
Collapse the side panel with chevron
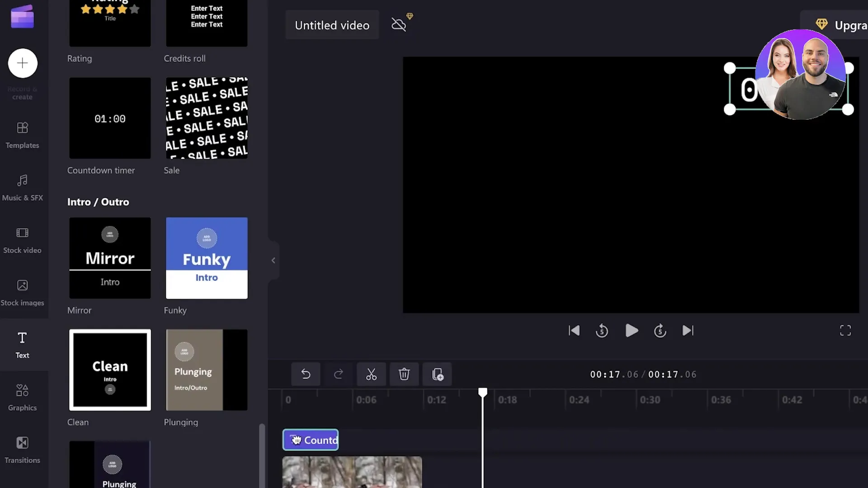click(x=273, y=260)
